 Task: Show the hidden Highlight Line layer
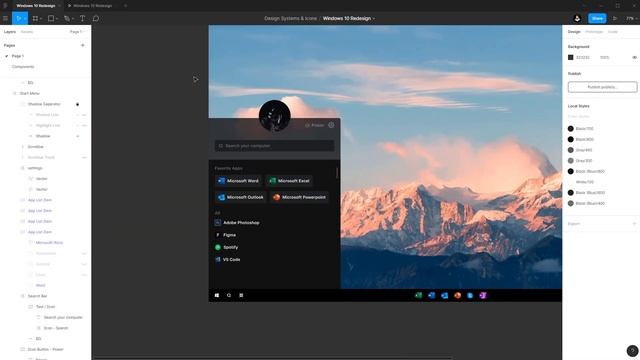84,125
